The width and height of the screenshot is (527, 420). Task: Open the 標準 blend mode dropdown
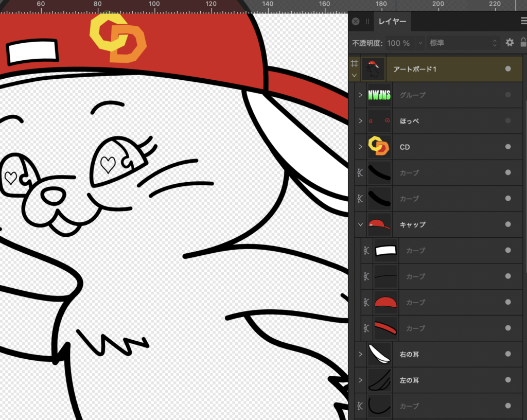[463, 43]
